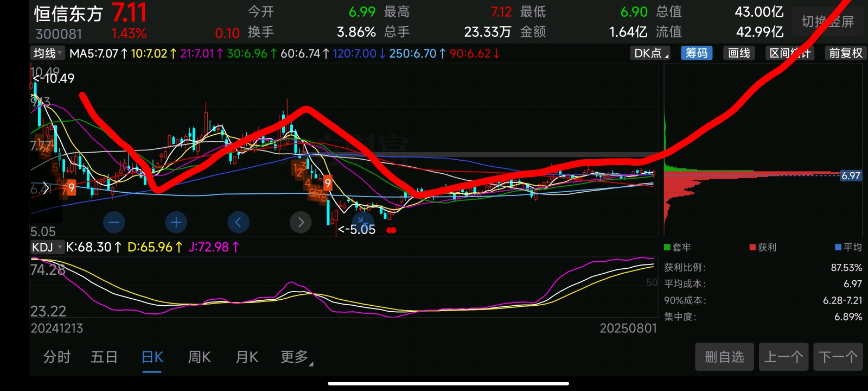Image resolution: width=868 pixels, height=391 pixels.
Task: Remove stock via 删自选 button
Action: click(x=724, y=357)
